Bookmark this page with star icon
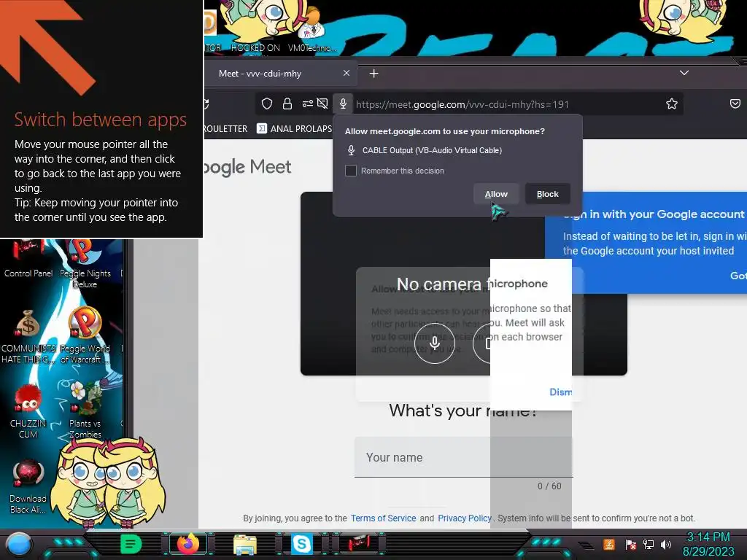The width and height of the screenshot is (747, 560). click(672, 104)
